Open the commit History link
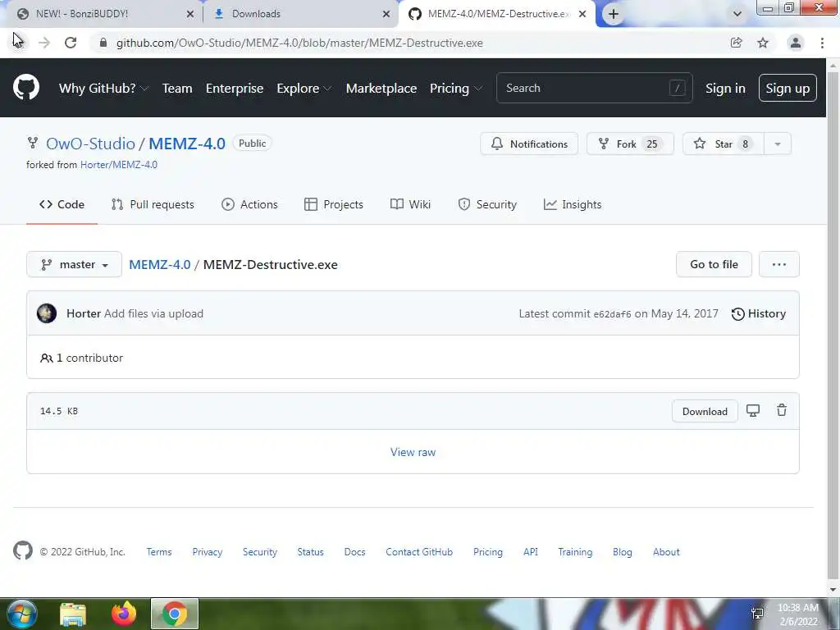The width and height of the screenshot is (840, 630). tap(759, 313)
